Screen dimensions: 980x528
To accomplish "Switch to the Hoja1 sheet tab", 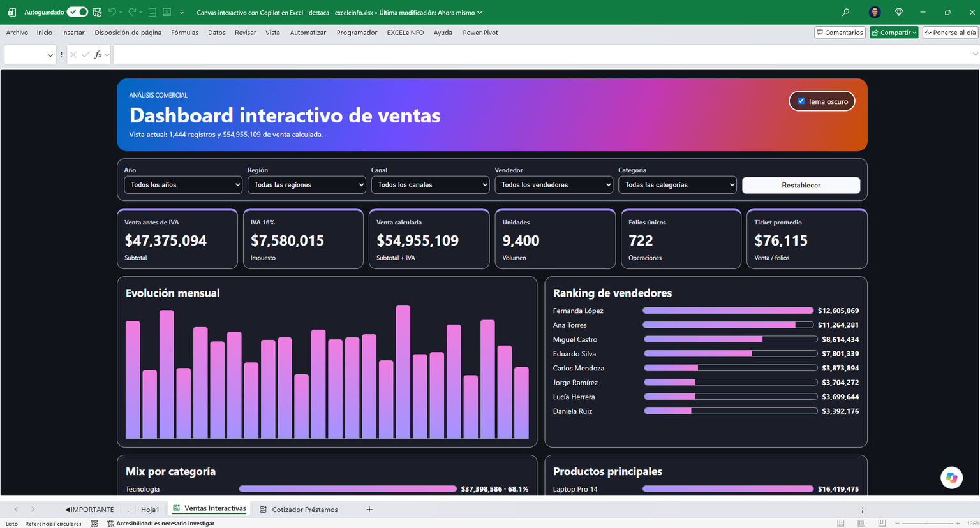I will pyautogui.click(x=150, y=510).
